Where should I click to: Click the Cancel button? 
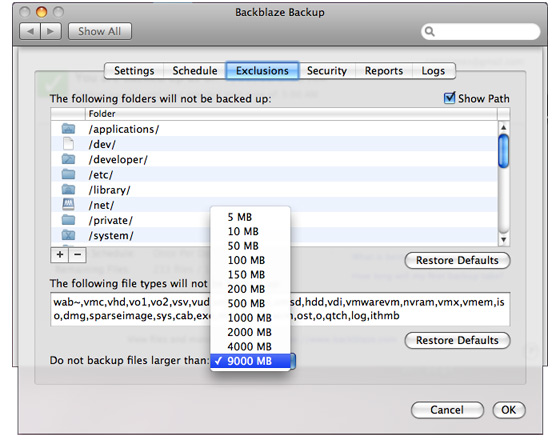pos(447,410)
